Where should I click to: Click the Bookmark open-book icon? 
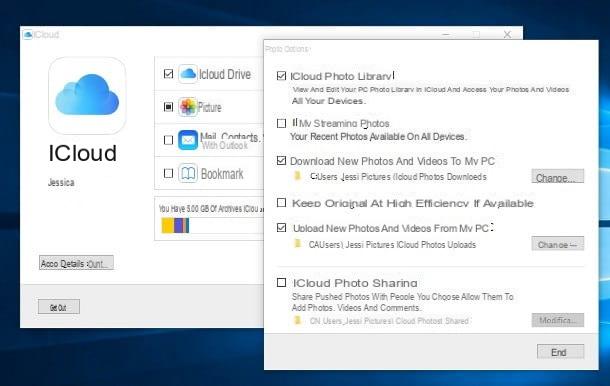(x=188, y=173)
